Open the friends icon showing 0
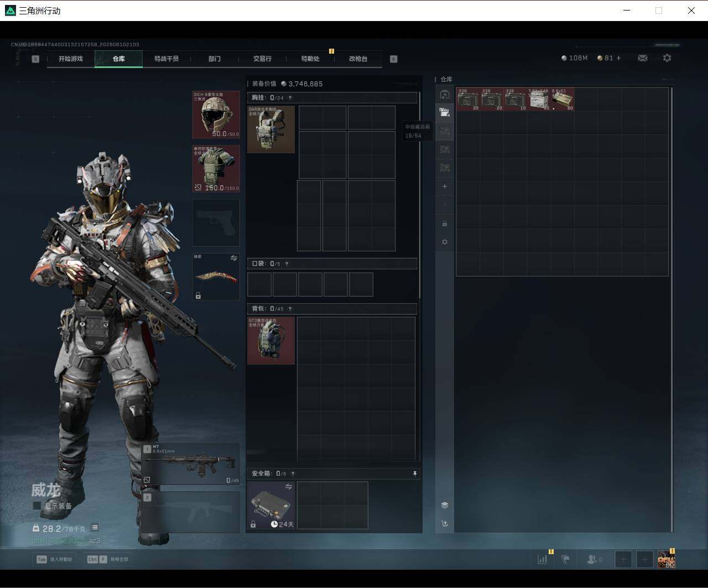 coord(594,559)
